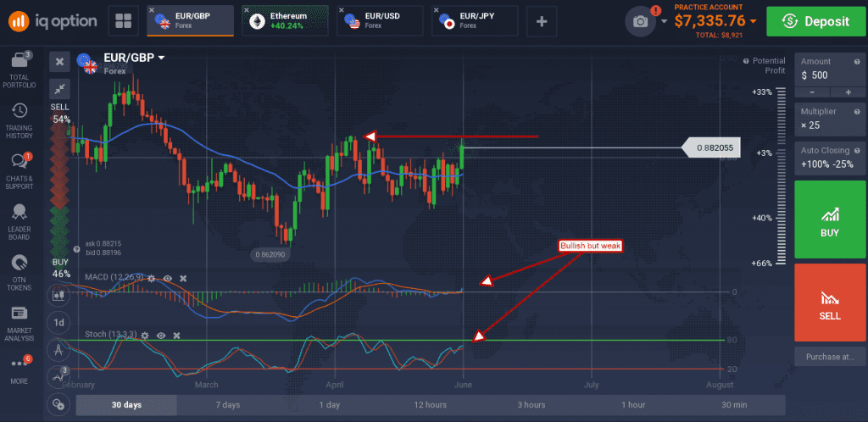868x422 pixels.
Task: Click the bid 0.88196 value text
Action: pyautogui.click(x=103, y=253)
